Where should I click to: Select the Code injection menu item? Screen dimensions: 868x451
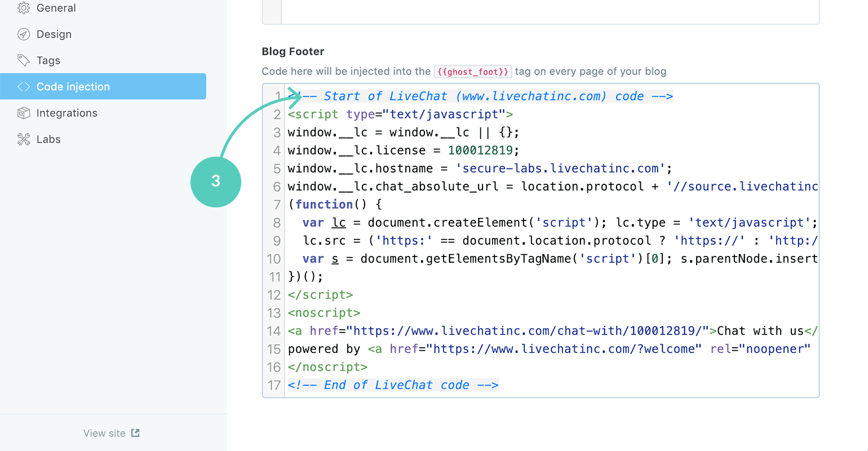click(103, 86)
